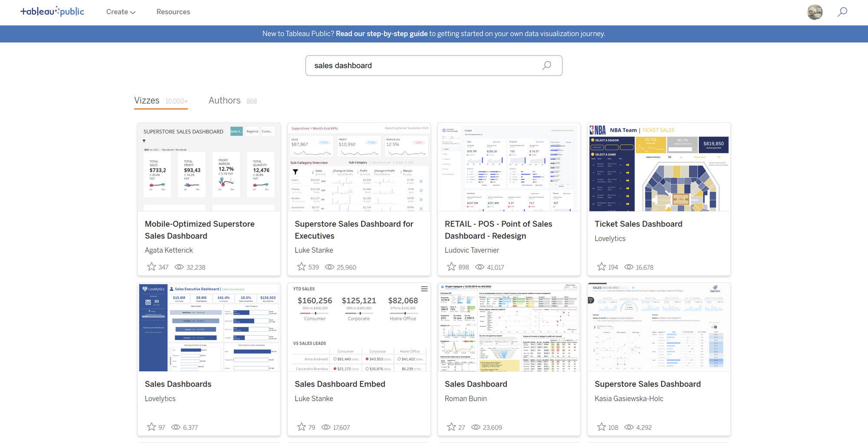Open the Mobile-Optimized Superstore dashboard thumbnail
This screenshot has width=868, height=443.
209,167
